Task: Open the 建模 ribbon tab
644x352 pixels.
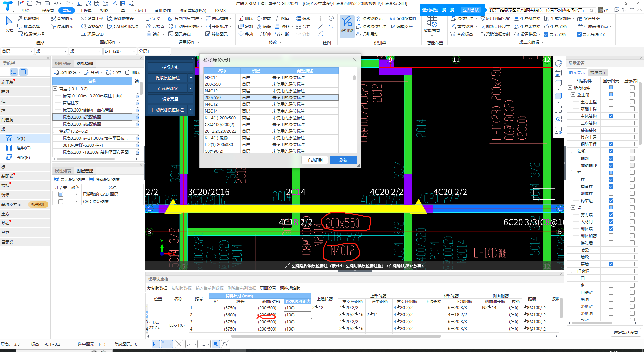Action: [67, 10]
